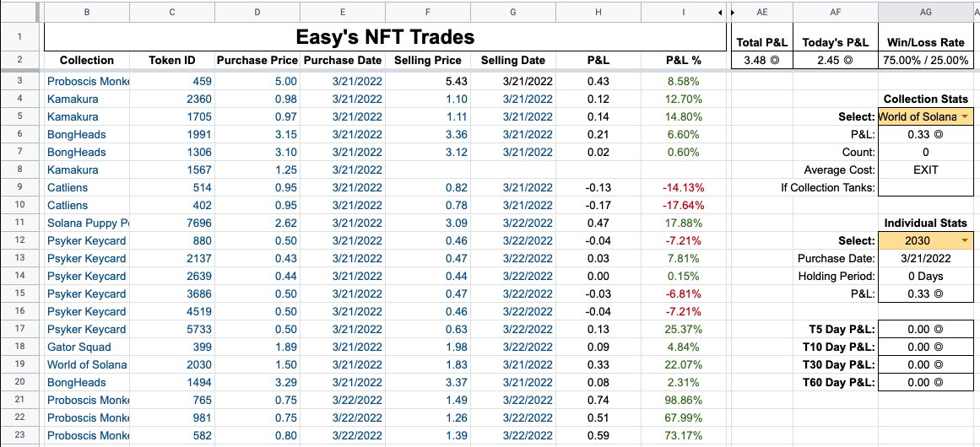Viewport: 980px width, 447px height.
Task: Select row 19 header
Action: pos(19,364)
